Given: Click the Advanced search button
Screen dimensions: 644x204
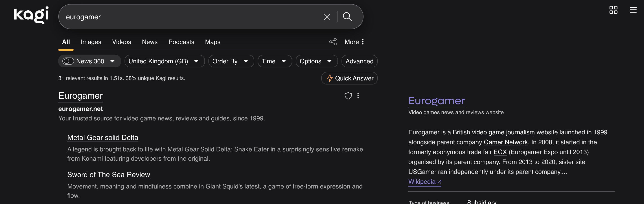Looking at the screenshot, I should click(x=359, y=61).
